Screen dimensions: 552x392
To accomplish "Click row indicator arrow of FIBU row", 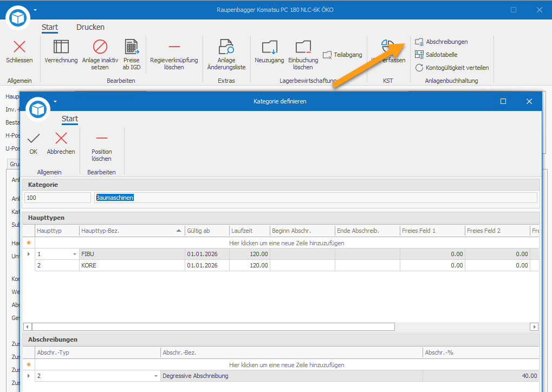I will click(29, 254).
